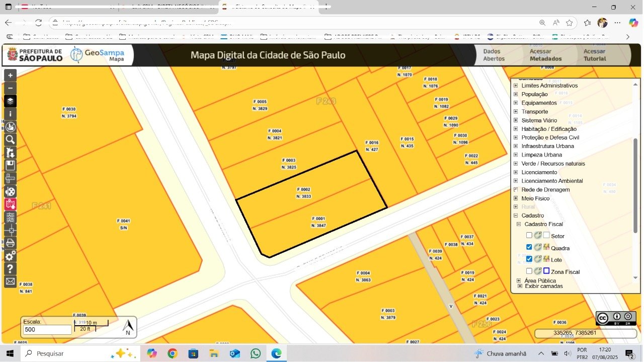Open the Acessar Metadados menu
This screenshot has width=644, height=362.
click(545, 55)
